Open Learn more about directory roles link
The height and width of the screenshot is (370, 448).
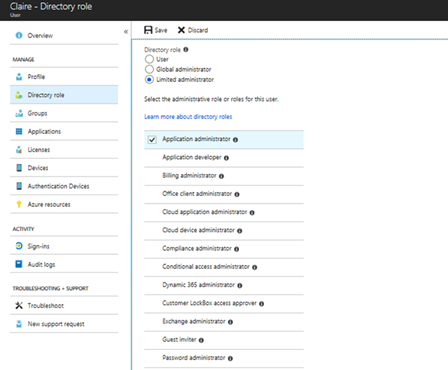coord(188,117)
